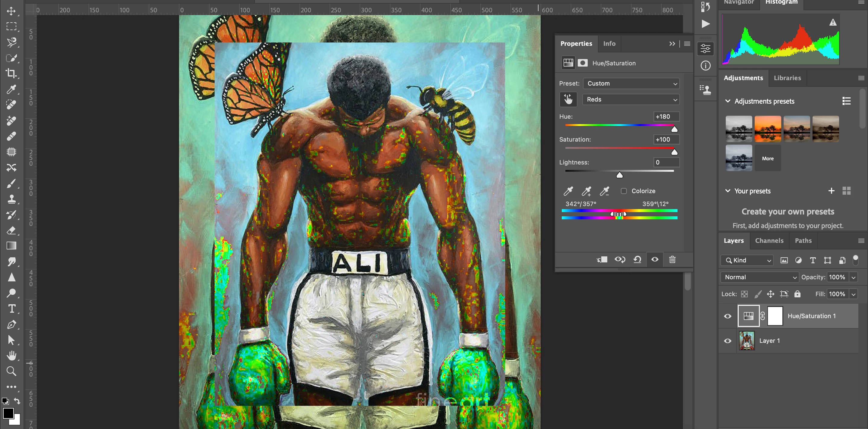Click the clip to layer icon

click(x=602, y=259)
